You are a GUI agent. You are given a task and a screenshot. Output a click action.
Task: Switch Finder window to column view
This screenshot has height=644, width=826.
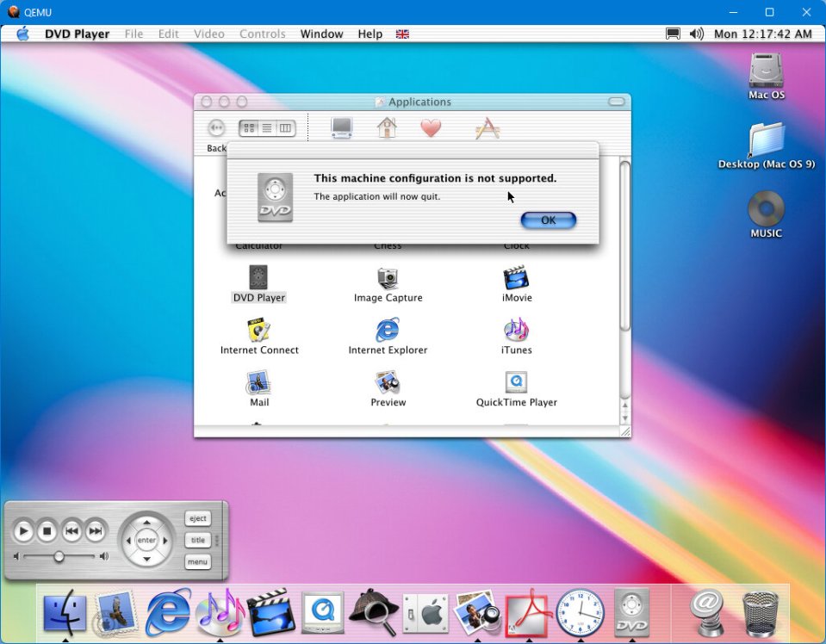point(285,128)
